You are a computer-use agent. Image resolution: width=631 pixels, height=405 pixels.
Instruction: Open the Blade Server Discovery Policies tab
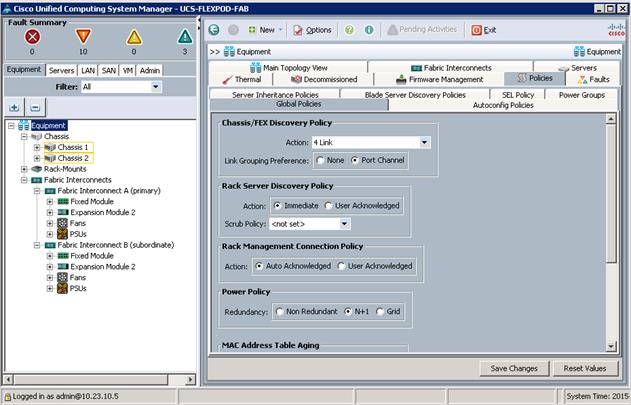(415, 95)
